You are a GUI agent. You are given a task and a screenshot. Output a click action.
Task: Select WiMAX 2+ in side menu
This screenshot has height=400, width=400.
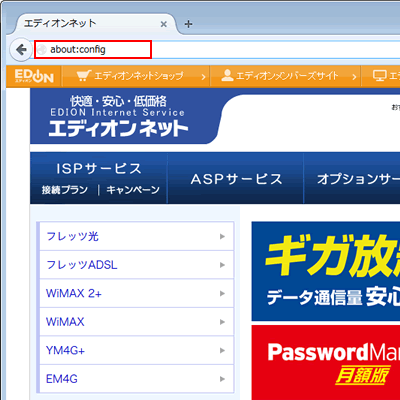coord(137,293)
